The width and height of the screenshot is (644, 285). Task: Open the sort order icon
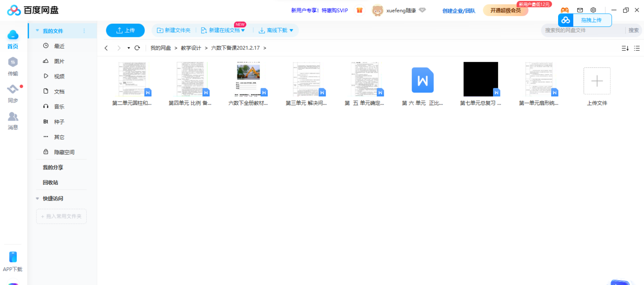pyautogui.click(x=625, y=48)
